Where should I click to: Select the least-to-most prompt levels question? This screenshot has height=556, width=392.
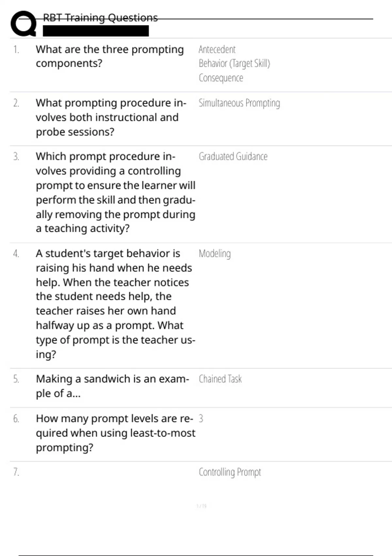coord(115,433)
